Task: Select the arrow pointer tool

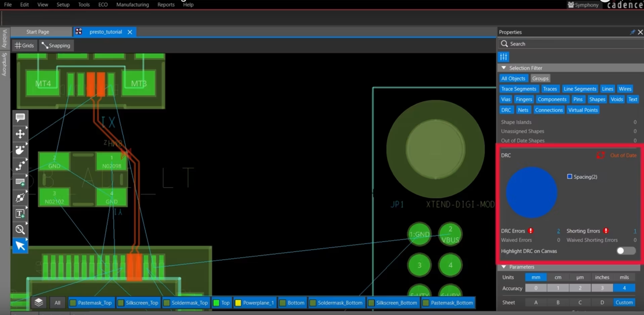Action: tap(20, 246)
